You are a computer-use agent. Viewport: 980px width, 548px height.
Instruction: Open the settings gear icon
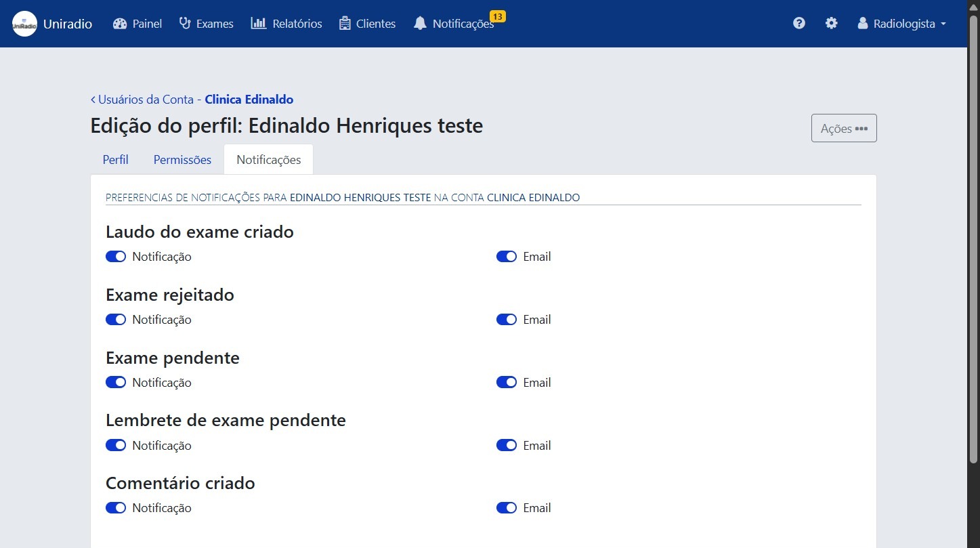(831, 22)
